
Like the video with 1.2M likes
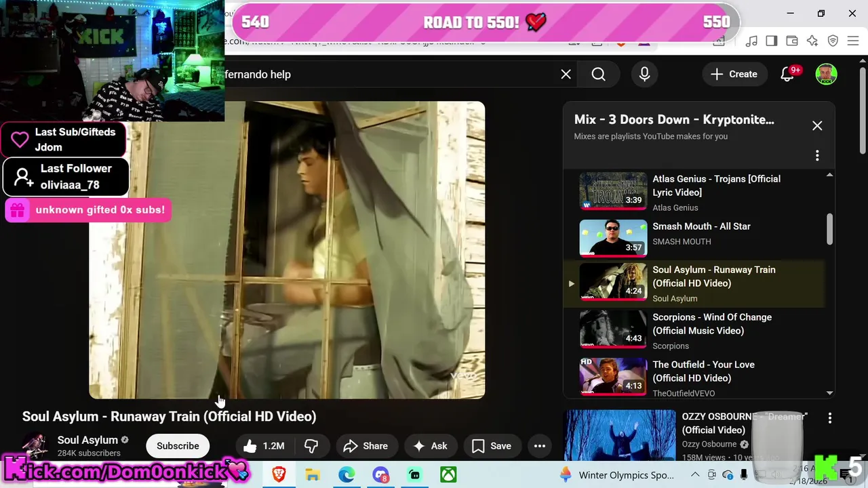click(264, 446)
